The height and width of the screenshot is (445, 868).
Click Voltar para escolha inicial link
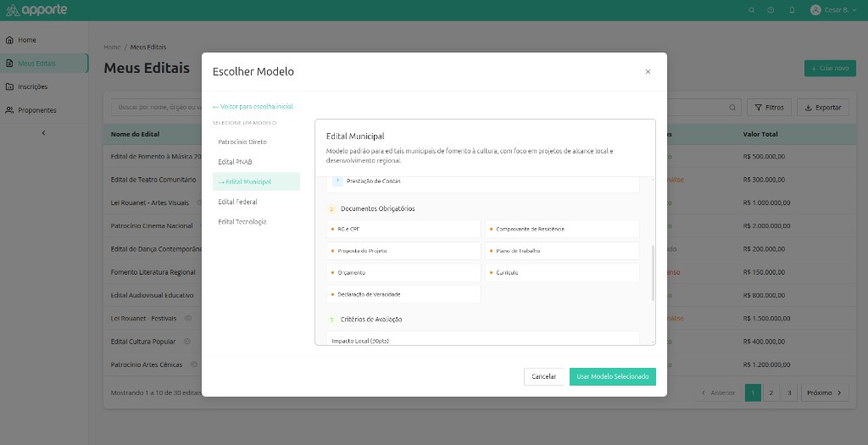[x=253, y=106]
